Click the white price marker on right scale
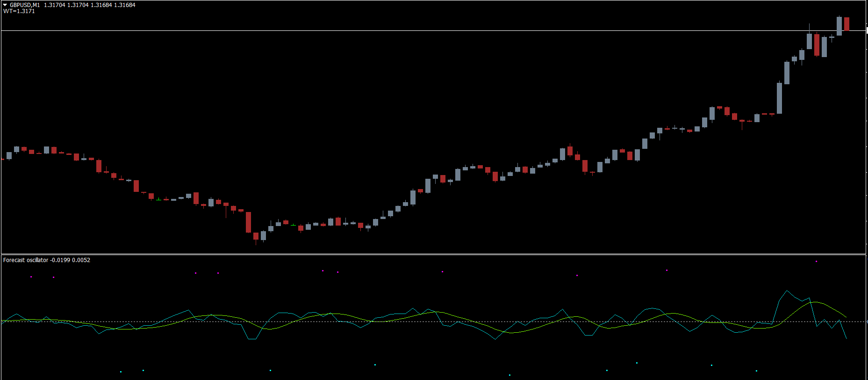Image resolution: width=868 pixels, height=380 pixels. coord(867,31)
